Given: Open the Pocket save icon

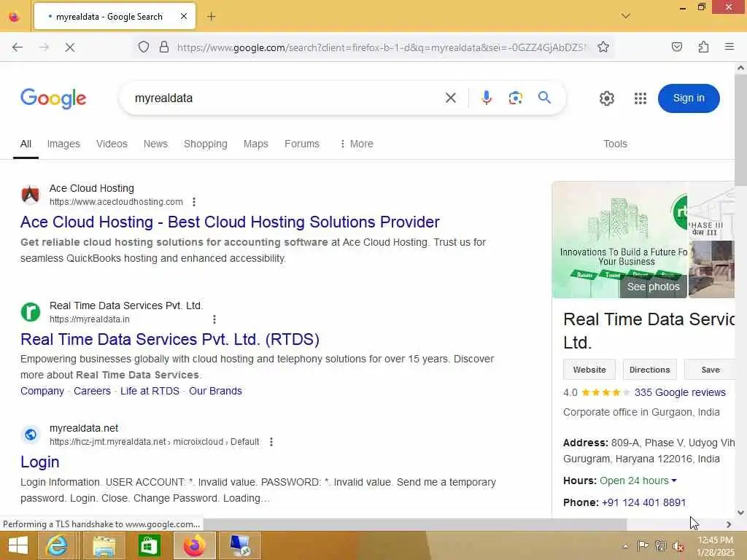Looking at the screenshot, I should (x=676, y=47).
